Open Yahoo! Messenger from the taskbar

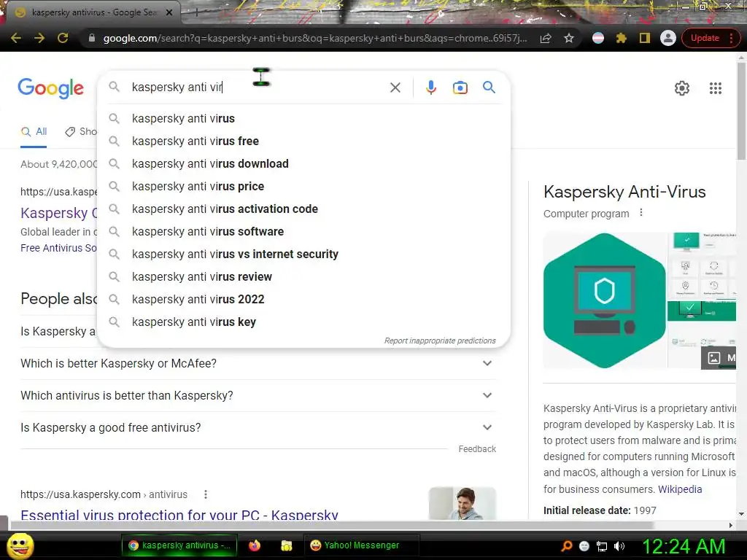coord(361,545)
